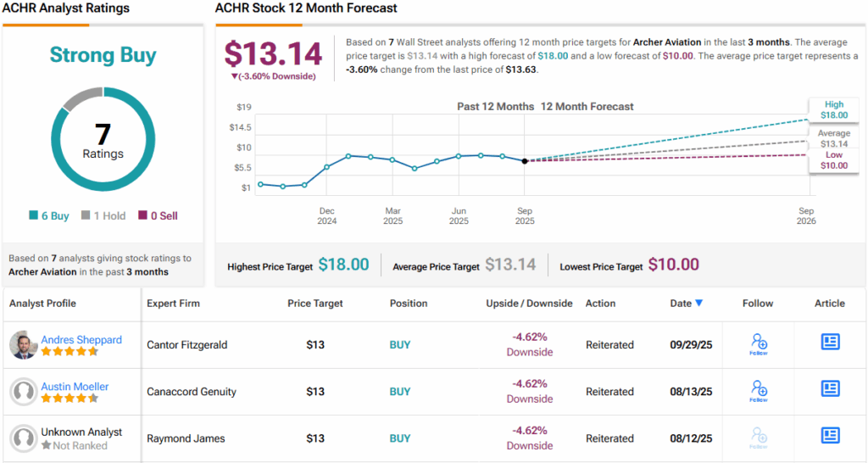Click the Unknown Analyst avatar icon
Screen dimensions: 868x463
[23, 438]
